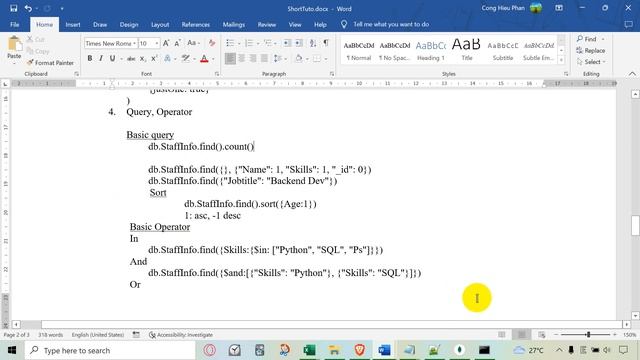This screenshot has width=640, height=360.
Task: Open Text Effects and Typography
Action: (x=167, y=59)
